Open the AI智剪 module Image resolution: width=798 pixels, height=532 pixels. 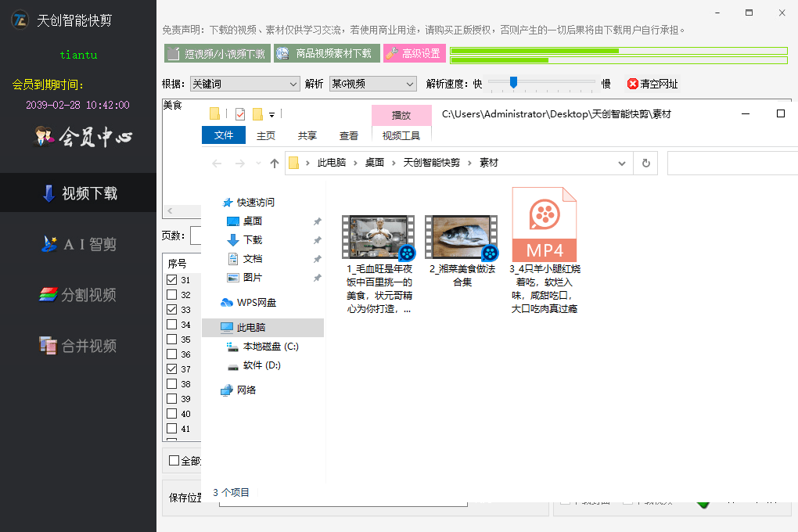click(78, 244)
